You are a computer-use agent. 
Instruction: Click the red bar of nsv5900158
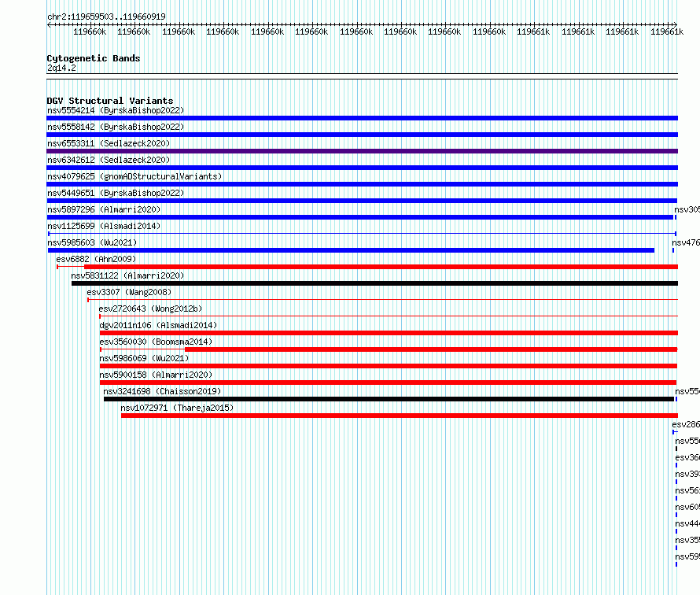388,382
